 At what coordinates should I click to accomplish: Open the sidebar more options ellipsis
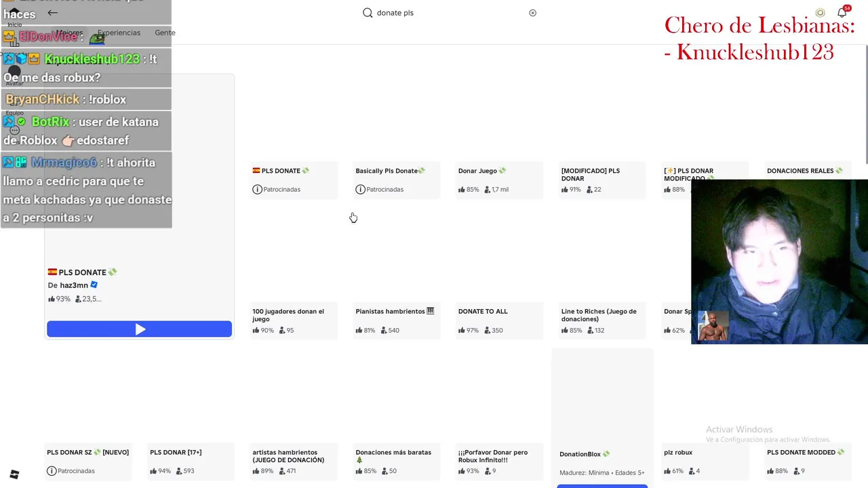point(14,130)
